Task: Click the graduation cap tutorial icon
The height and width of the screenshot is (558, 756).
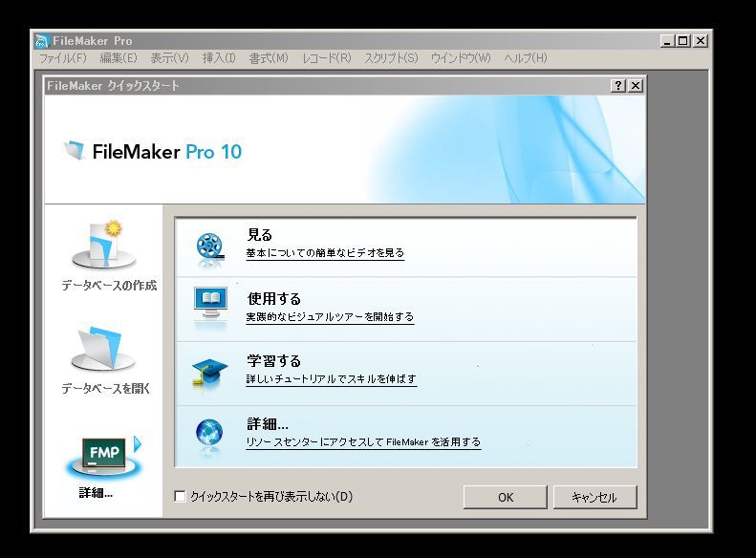Action: click(209, 374)
